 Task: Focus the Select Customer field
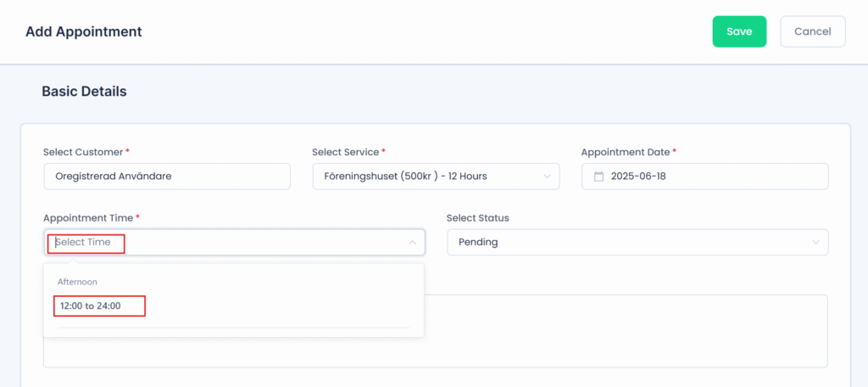click(167, 177)
